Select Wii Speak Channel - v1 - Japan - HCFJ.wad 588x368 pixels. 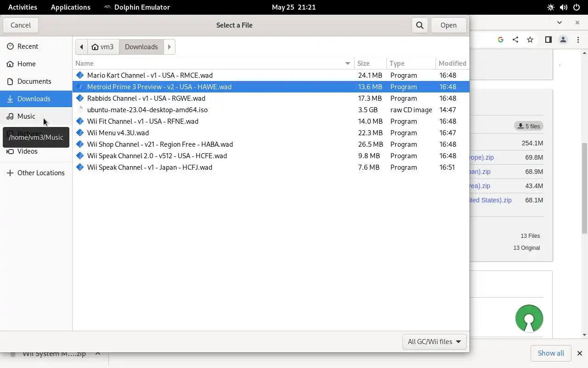pyautogui.click(x=271, y=167)
